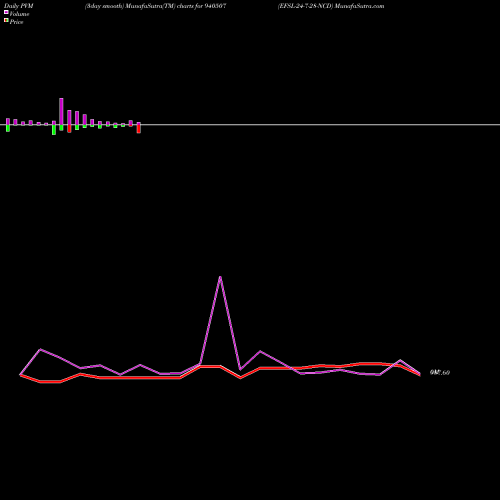500x500 pixels.
Task: Click the 'Volume' legend label
Action: click(x=19, y=14)
